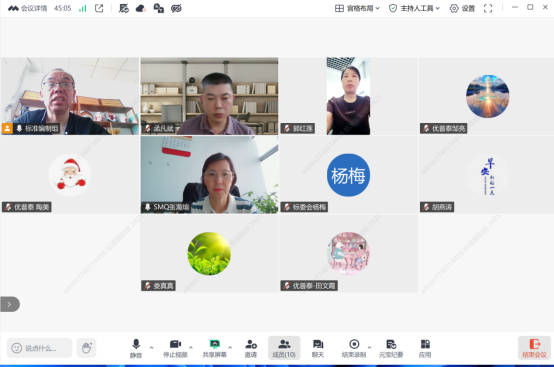Expand video options arrow beside 停止视频
The height and width of the screenshot is (367, 554).
[191, 348]
